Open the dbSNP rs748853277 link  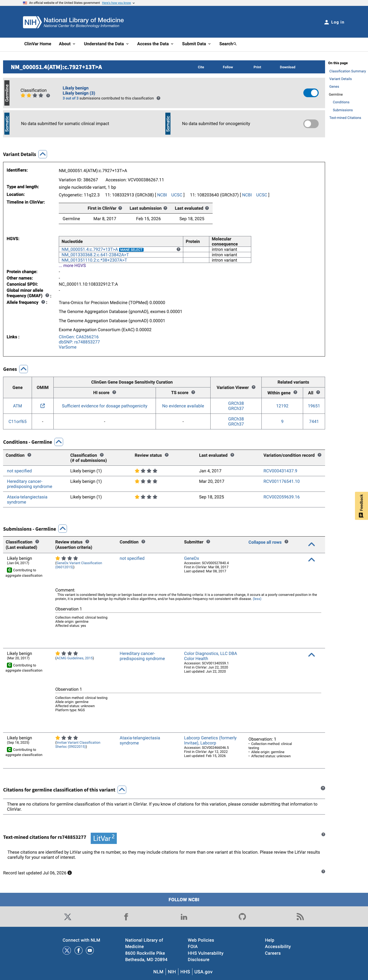coord(79,342)
